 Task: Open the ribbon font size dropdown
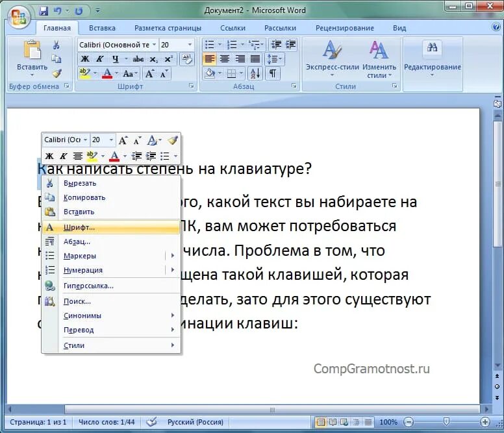(x=190, y=45)
